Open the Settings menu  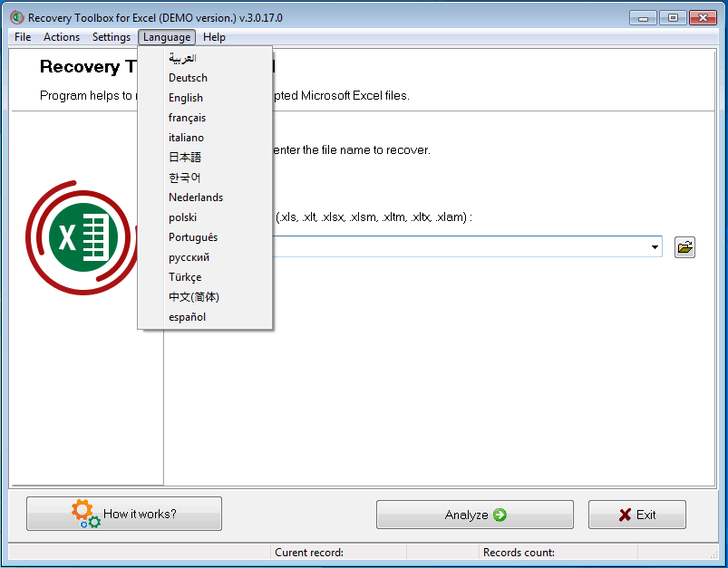click(111, 37)
